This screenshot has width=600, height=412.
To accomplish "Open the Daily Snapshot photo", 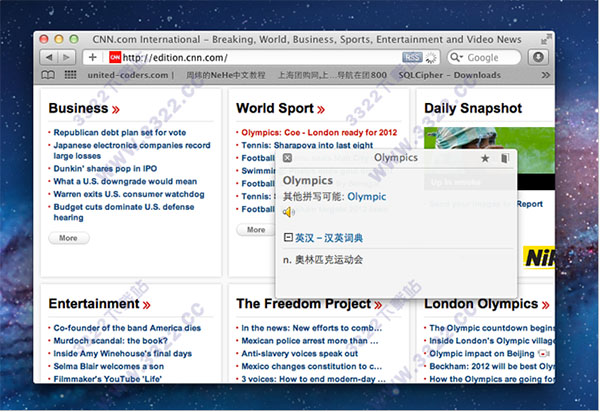I will [489, 158].
